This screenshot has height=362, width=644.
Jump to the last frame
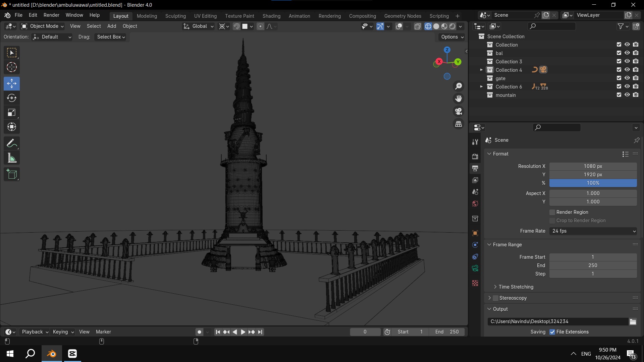coord(260,332)
